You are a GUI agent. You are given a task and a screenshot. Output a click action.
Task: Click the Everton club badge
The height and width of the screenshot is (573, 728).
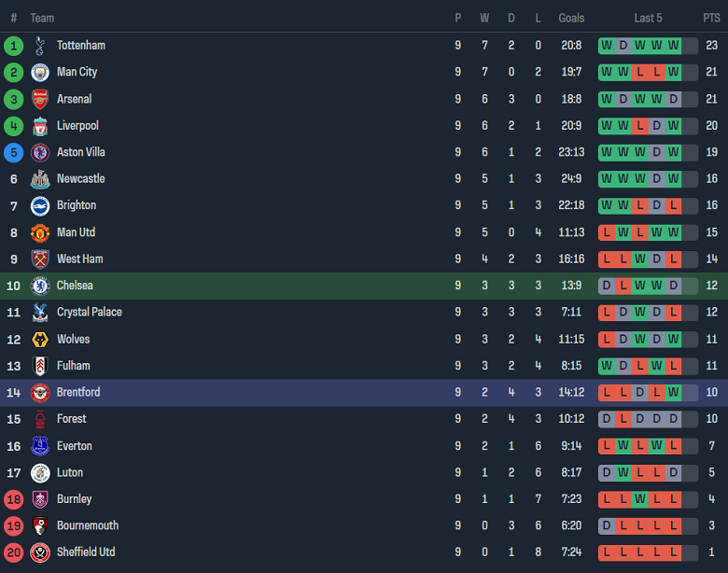tap(40, 446)
